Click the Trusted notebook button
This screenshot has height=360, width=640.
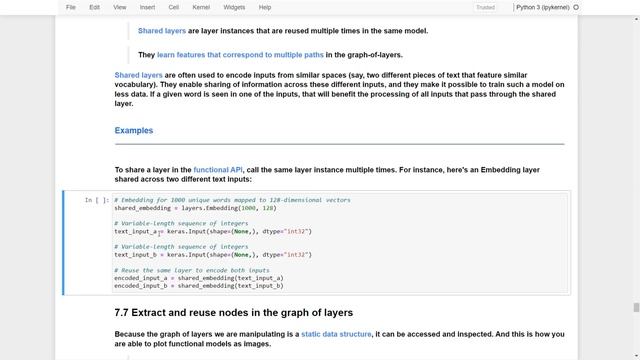point(485,7)
